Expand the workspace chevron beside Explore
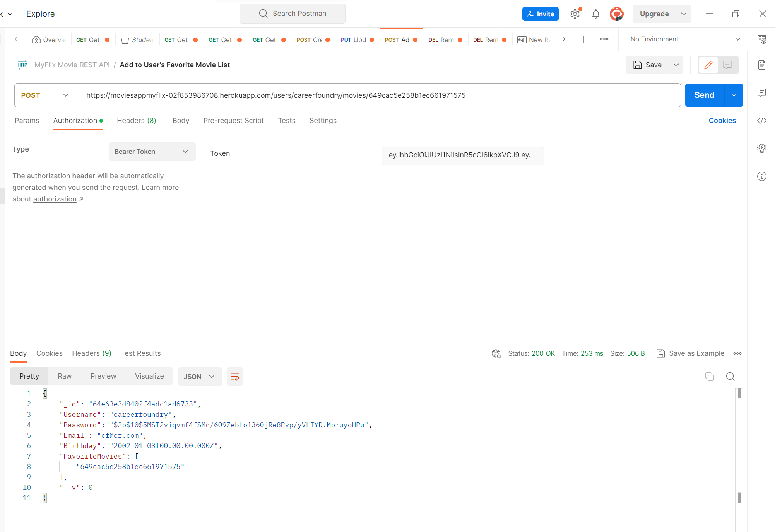This screenshot has height=532, width=775. point(10,14)
